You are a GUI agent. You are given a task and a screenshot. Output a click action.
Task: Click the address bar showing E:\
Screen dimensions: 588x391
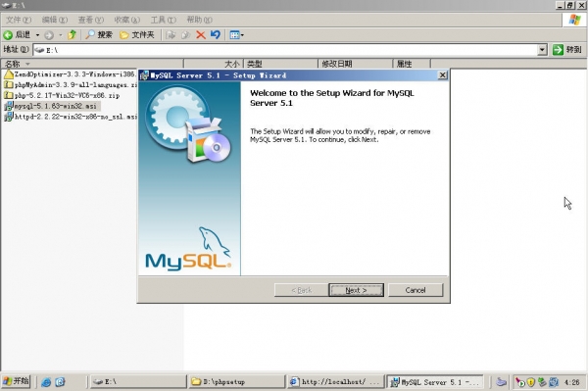(285, 50)
